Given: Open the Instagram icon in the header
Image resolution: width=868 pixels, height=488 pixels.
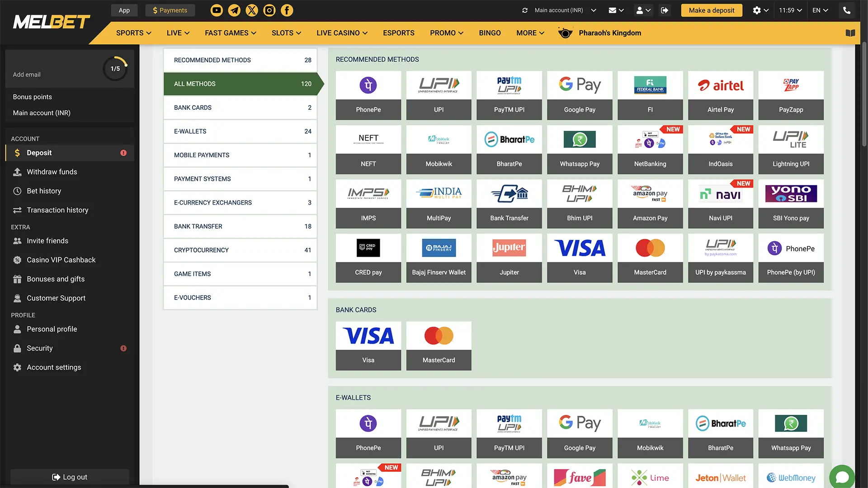Looking at the screenshot, I should point(269,10).
